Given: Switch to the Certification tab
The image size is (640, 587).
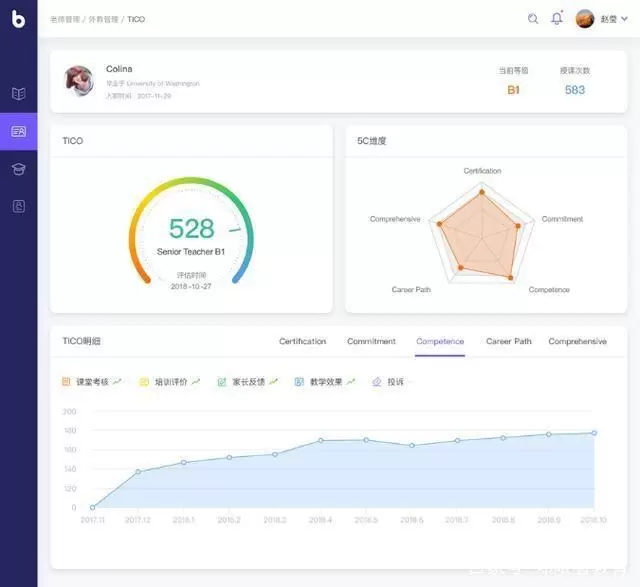Looking at the screenshot, I should click(302, 342).
